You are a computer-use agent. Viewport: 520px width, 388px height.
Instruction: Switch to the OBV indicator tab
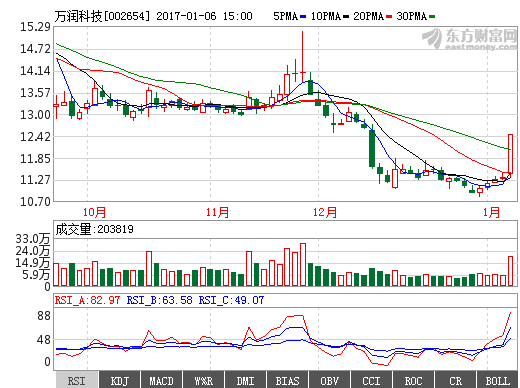tap(329, 380)
